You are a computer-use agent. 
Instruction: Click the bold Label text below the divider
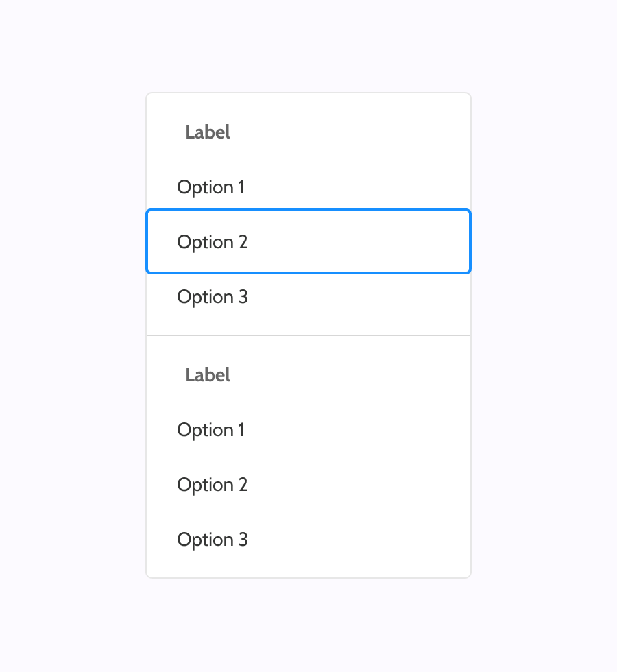tap(208, 375)
